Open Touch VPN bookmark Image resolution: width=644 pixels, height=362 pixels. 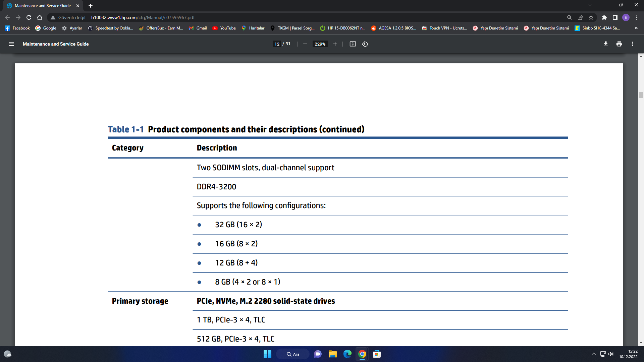click(444, 28)
